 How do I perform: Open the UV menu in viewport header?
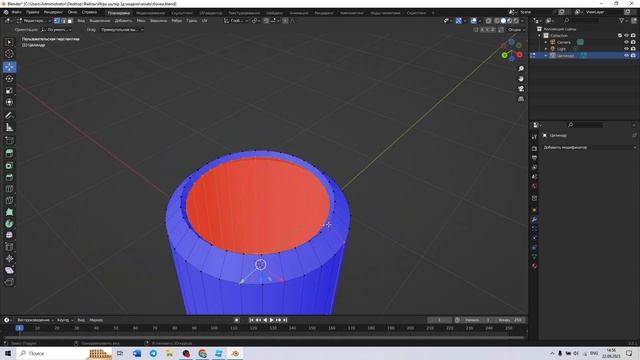click(204, 20)
